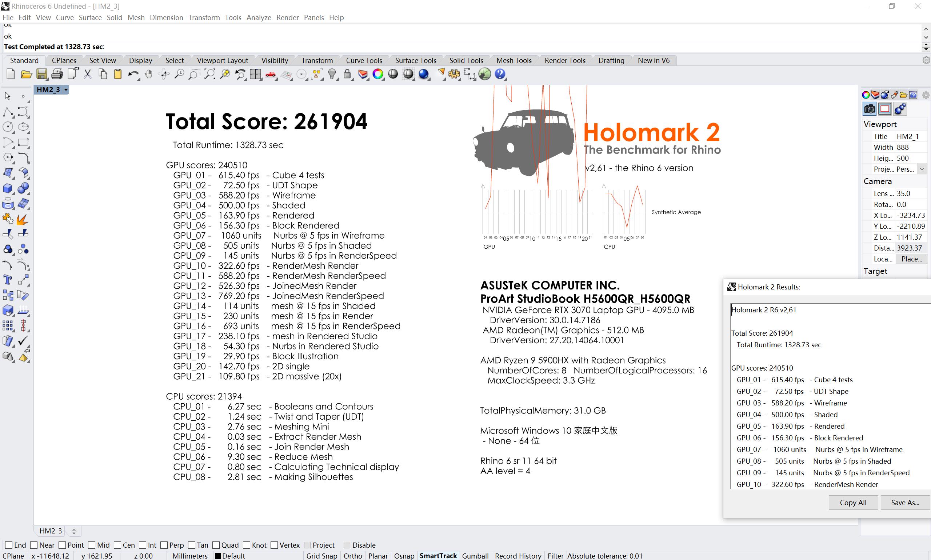931x560 pixels.
Task: Click the camera Viewport properties icon
Action: [x=870, y=109]
